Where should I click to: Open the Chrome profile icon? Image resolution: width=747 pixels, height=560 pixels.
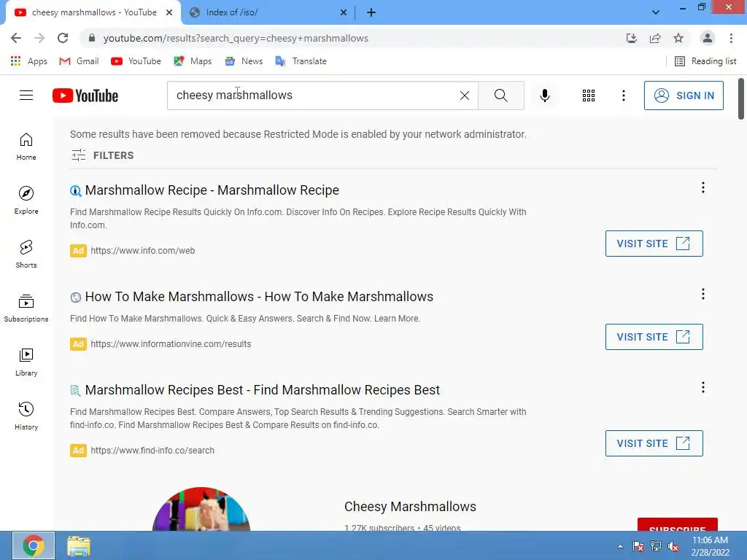707,38
